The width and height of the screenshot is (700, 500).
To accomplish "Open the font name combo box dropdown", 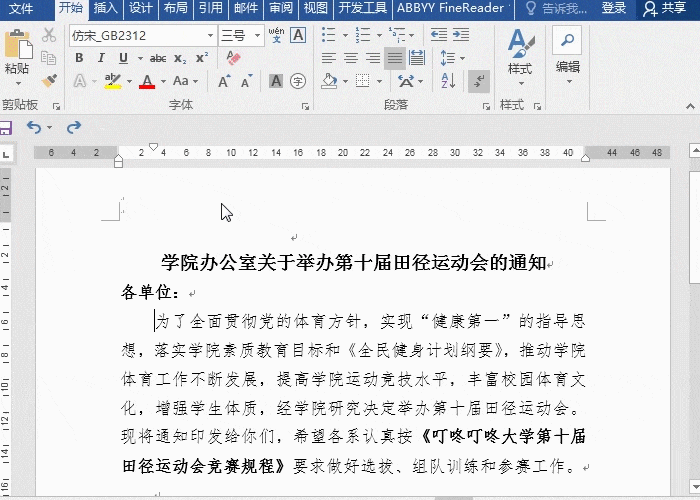I will coord(210,35).
